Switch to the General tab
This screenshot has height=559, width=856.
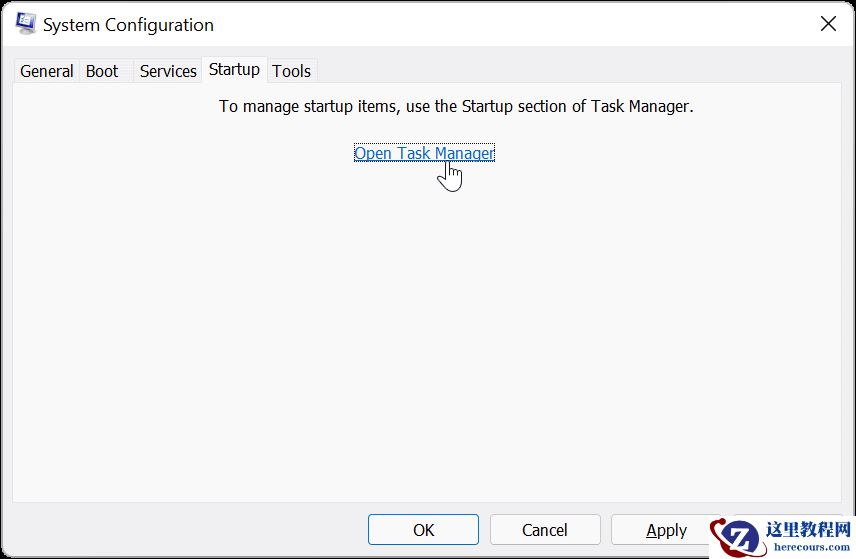coord(47,71)
